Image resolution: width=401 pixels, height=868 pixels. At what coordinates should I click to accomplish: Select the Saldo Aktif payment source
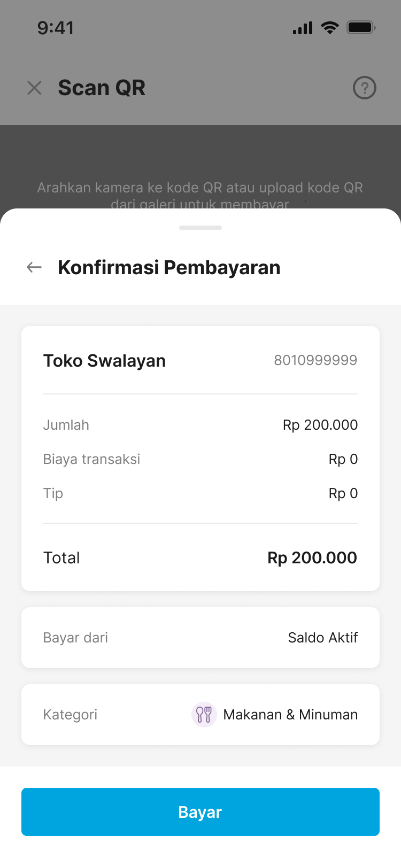(x=322, y=638)
